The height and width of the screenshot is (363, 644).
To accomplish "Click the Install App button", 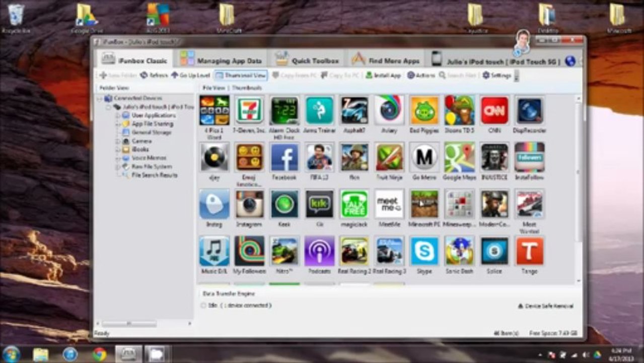I will pos(383,75).
